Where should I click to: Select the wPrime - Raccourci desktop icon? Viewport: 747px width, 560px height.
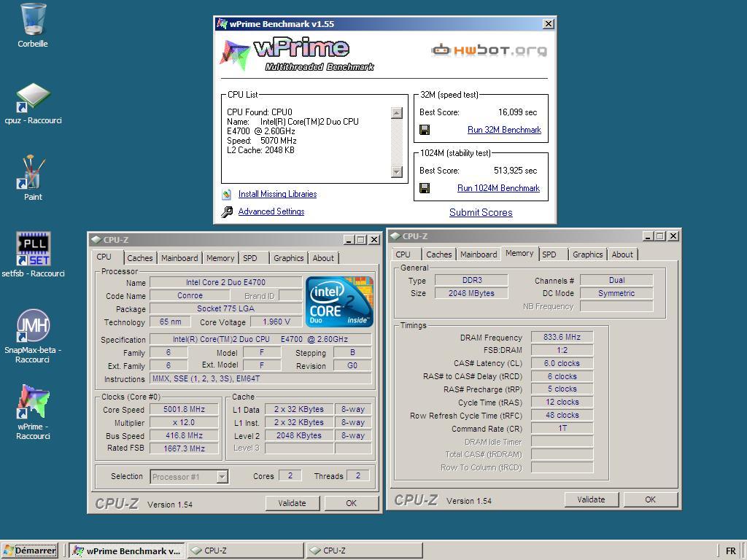tap(34, 402)
